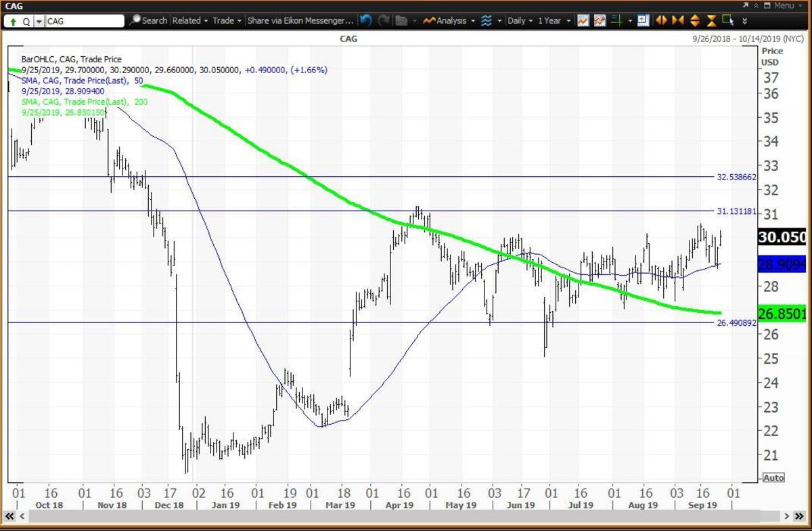This screenshot has height=531, width=812.
Task: Open the Related menu
Action: (189, 20)
